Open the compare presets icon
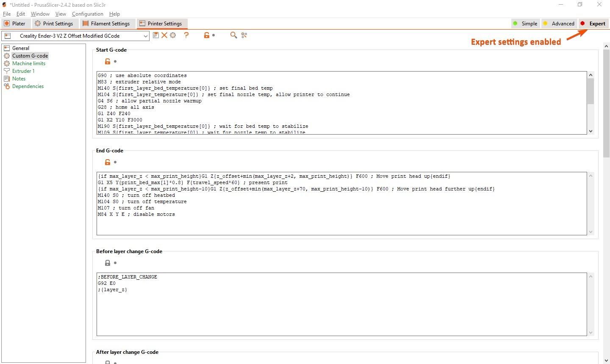 pyautogui.click(x=244, y=35)
